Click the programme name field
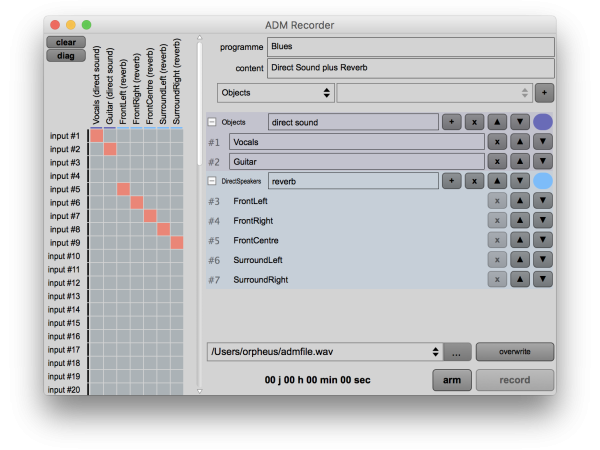Viewport: 600px width, 450px height. 410,47
